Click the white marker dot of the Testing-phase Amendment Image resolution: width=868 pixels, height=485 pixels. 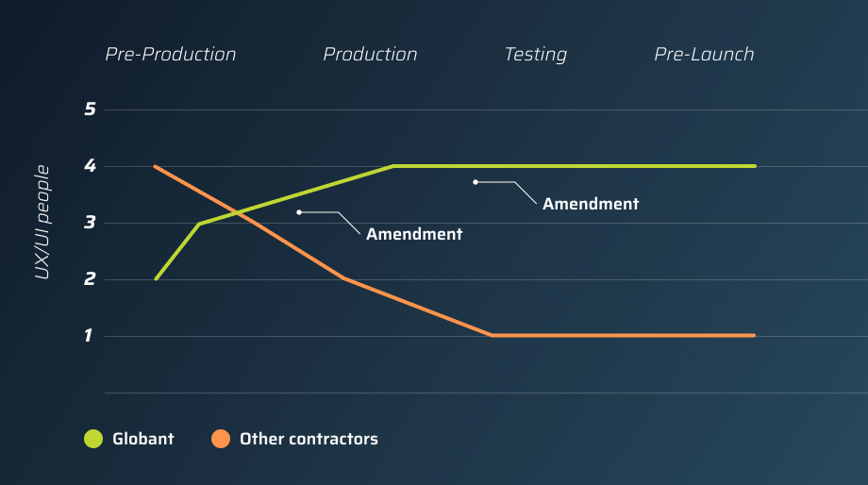[476, 182]
